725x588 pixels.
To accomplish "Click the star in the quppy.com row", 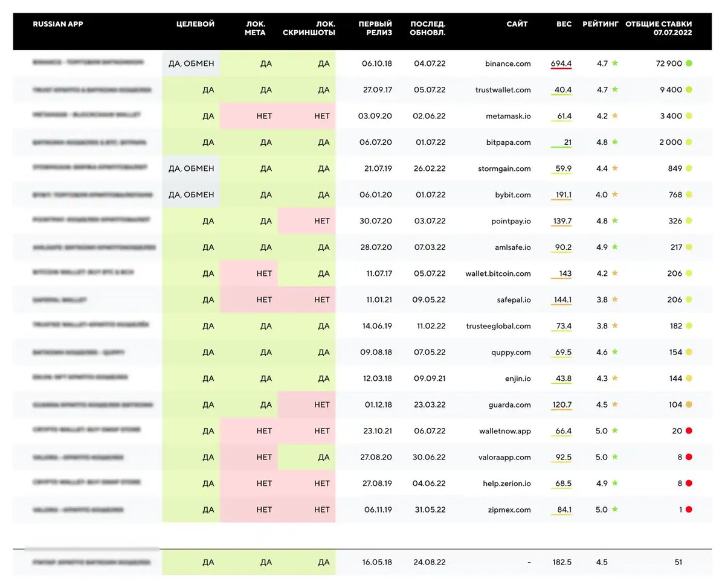I will click(x=615, y=352).
